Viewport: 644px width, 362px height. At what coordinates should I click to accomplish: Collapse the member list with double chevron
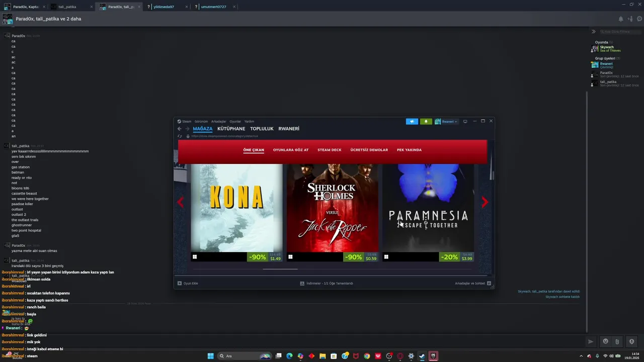[594, 31]
